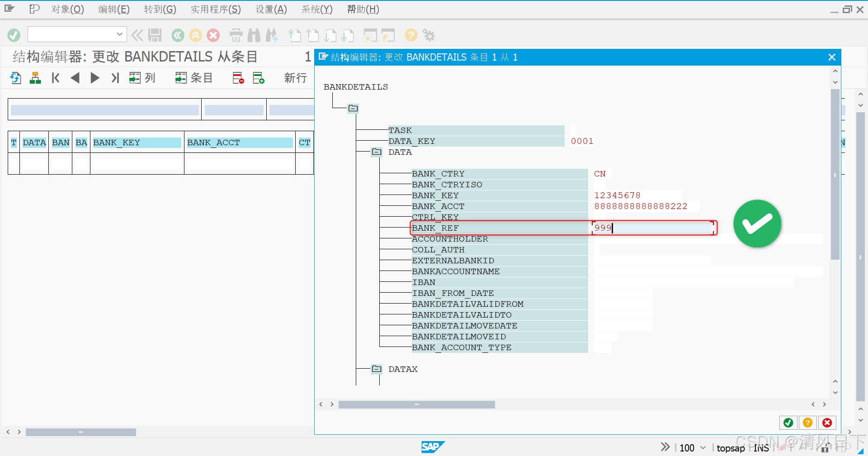Click the Find binoculars icon
This screenshot has width=868, height=456.
click(x=254, y=35)
